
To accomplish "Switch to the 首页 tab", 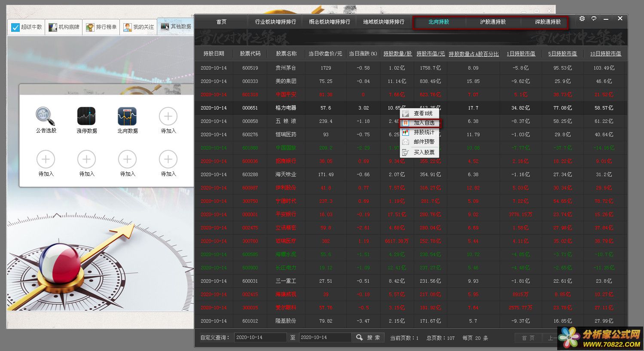I will point(221,21).
